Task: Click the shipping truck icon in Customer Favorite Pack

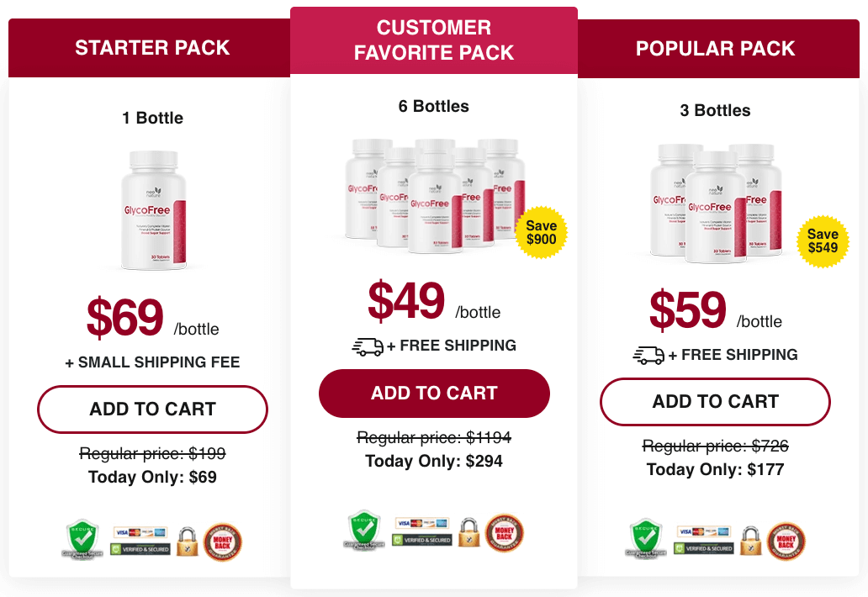Action: coord(368,345)
